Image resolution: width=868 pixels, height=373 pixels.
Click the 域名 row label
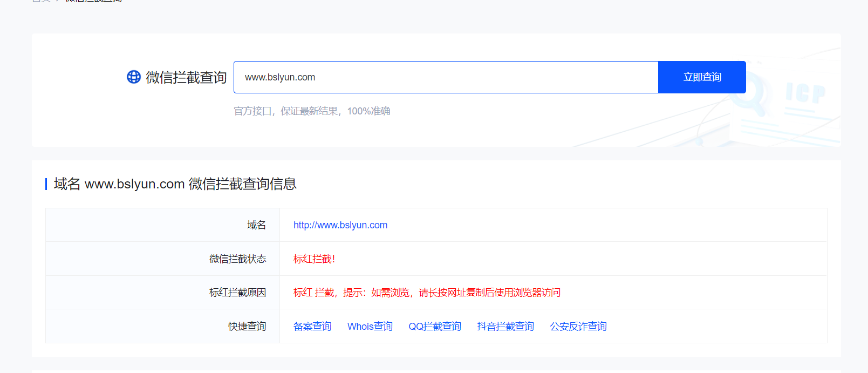pyautogui.click(x=257, y=225)
